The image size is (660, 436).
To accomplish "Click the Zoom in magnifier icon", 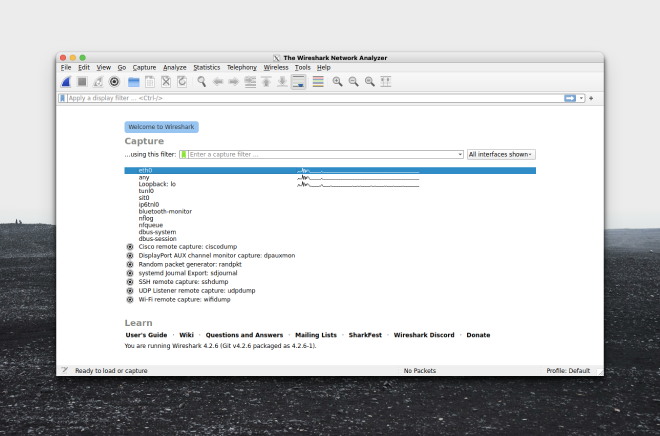I will [x=337, y=82].
